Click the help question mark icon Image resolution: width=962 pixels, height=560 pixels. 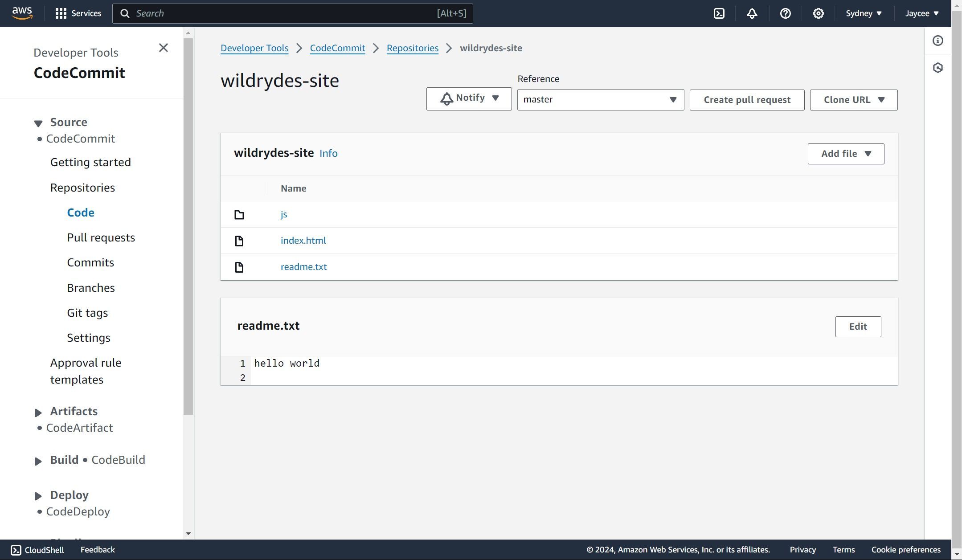tap(785, 13)
